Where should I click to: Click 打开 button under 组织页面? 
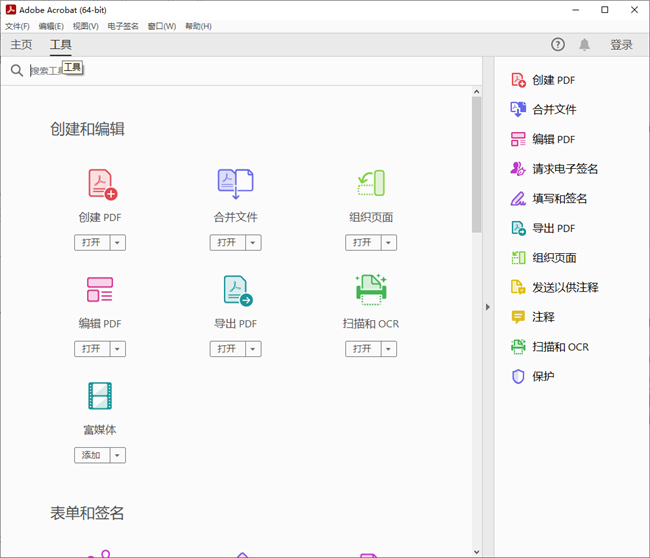coord(363,243)
